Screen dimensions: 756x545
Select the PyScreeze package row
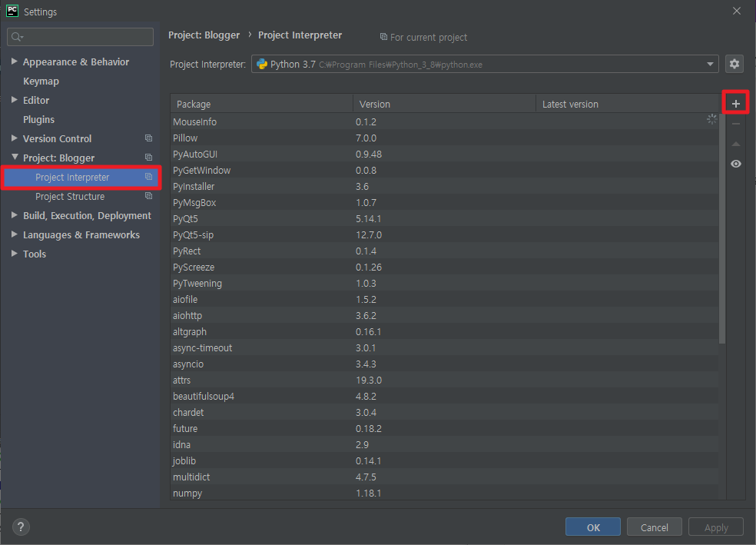point(445,268)
